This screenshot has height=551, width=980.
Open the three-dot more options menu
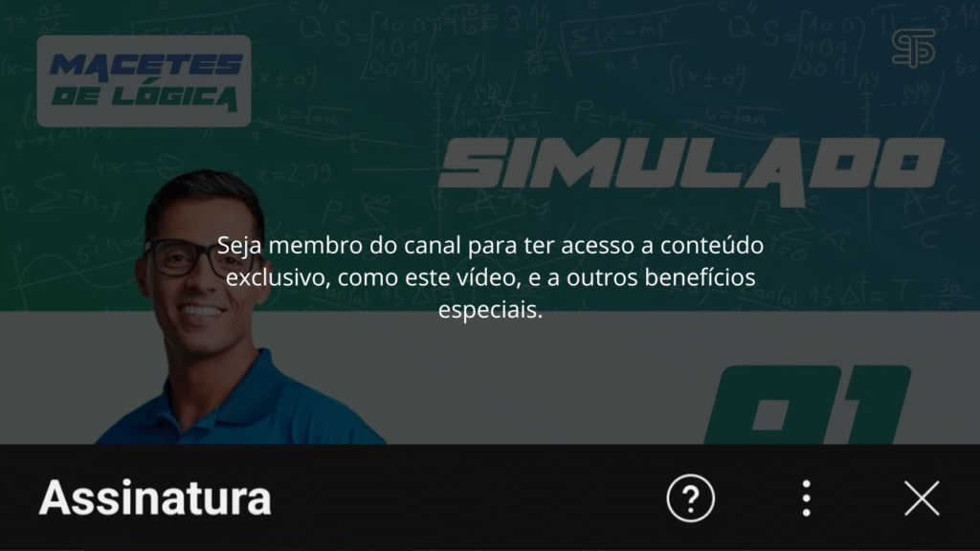pos(806,497)
